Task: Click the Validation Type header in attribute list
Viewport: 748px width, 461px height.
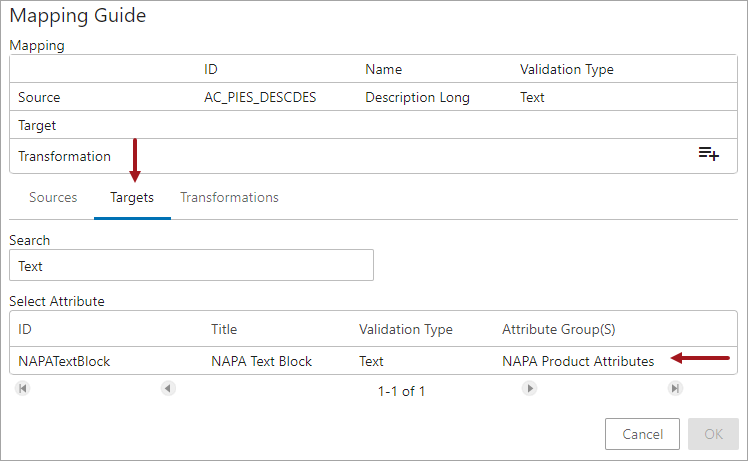Action: tap(405, 329)
